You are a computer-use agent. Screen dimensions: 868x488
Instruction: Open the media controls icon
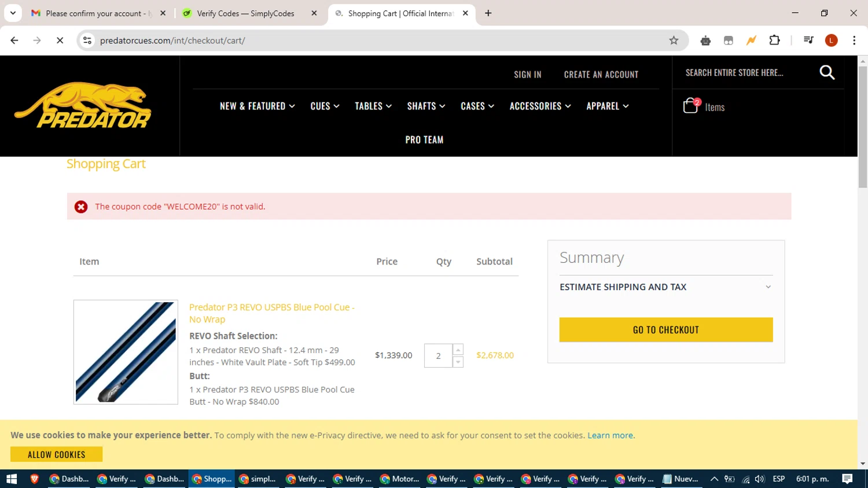(808, 41)
